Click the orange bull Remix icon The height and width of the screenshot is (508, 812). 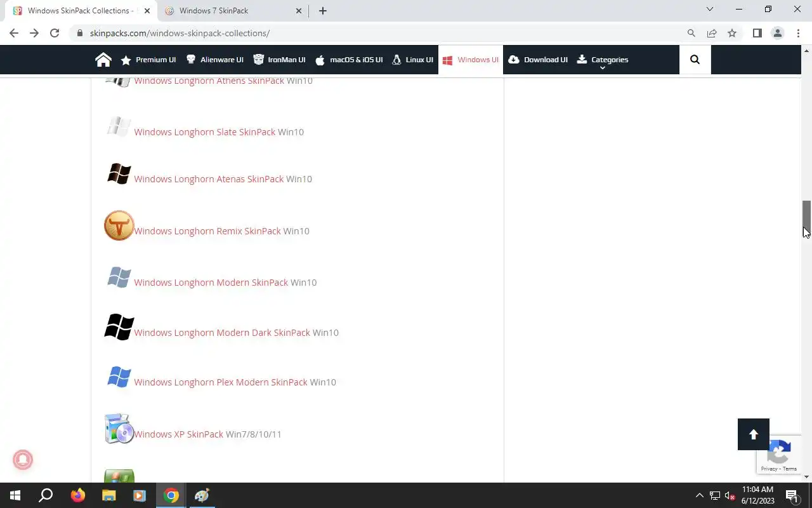(119, 225)
